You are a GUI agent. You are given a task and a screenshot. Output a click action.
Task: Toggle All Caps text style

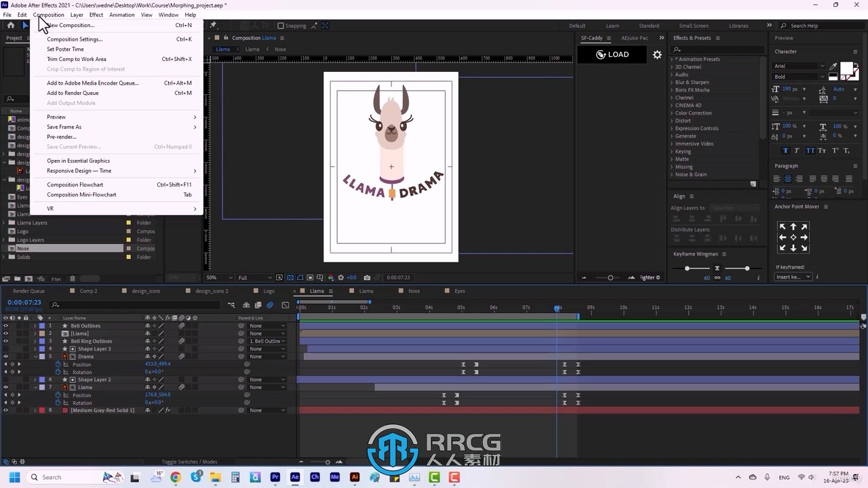810,150
